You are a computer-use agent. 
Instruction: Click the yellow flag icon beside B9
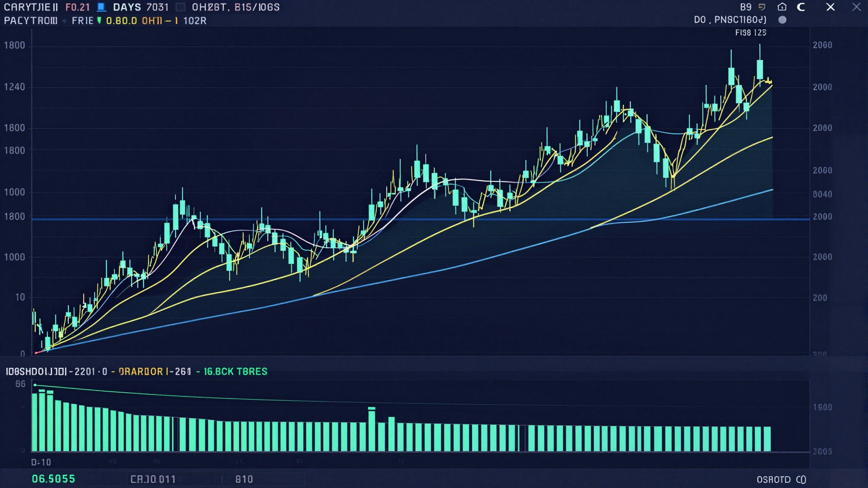point(762,7)
